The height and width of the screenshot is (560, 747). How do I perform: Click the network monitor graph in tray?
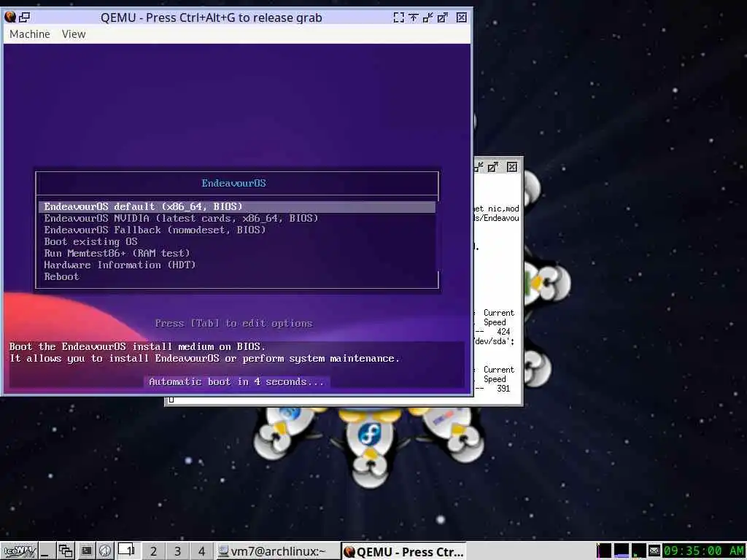pyautogui.click(x=638, y=551)
